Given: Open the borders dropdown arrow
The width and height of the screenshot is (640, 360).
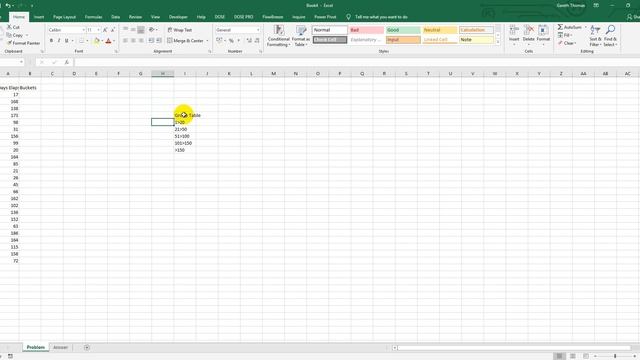Looking at the screenshot, I should [x=87, y=41].
